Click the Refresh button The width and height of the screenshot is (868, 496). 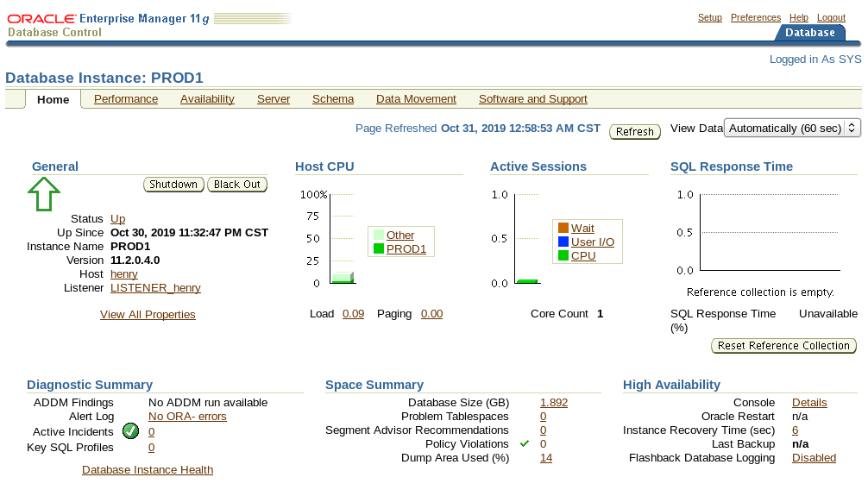tap(635, 132)
